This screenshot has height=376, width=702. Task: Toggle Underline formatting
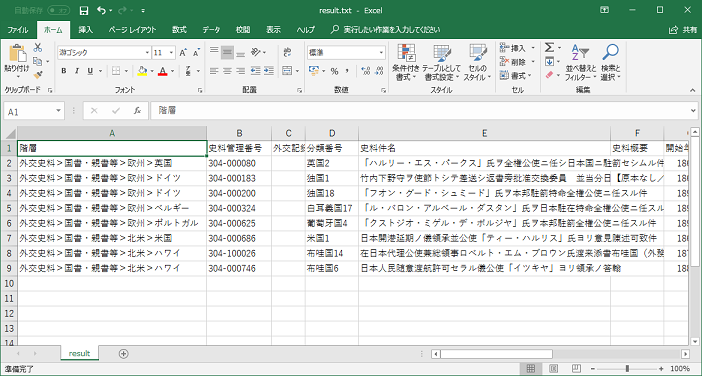coord(90,71)
